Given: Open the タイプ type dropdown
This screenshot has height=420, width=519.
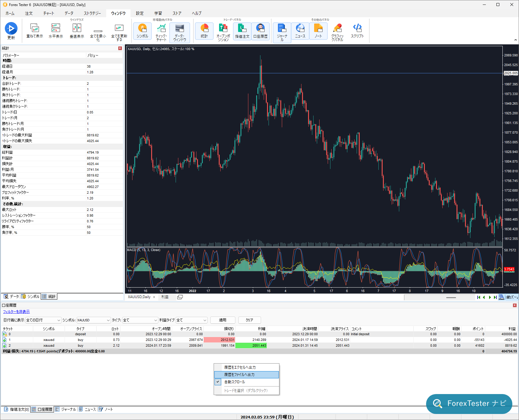Looking at the screenshot, I should [140, 320].
